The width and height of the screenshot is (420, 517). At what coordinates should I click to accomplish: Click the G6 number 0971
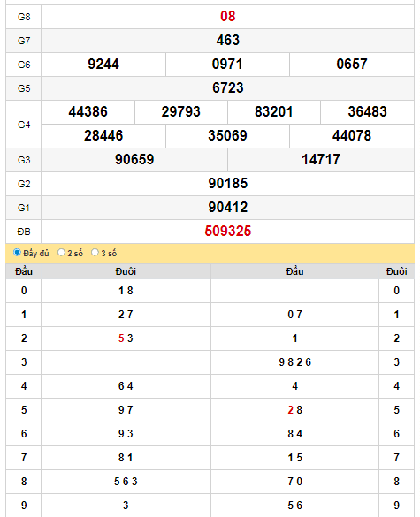coord(227,65)
